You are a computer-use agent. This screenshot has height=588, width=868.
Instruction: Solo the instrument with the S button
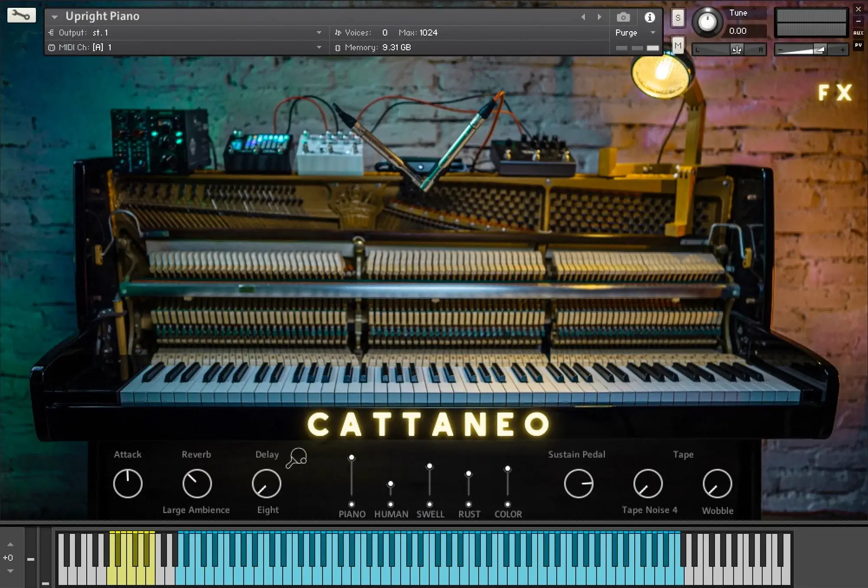click(678, 18)
